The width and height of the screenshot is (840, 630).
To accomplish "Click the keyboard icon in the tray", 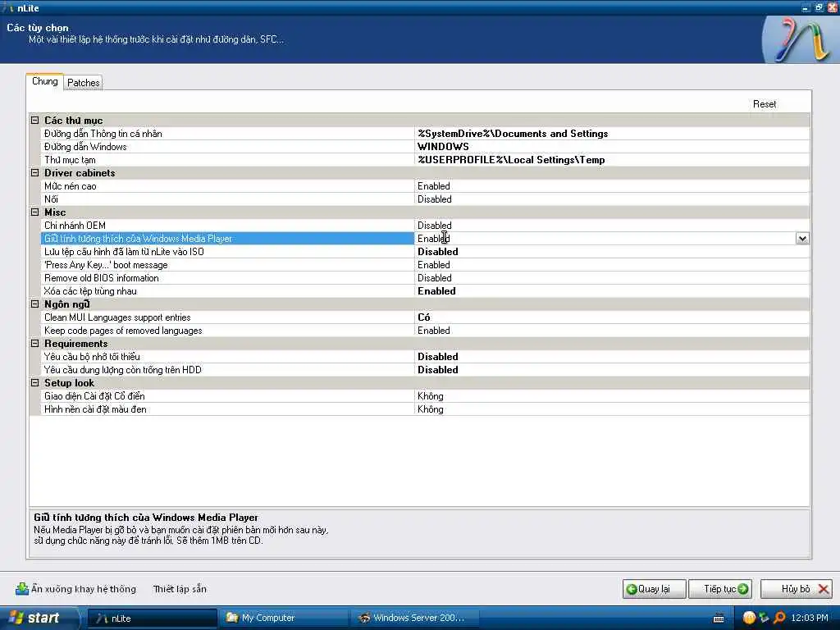I will (719, 619).
